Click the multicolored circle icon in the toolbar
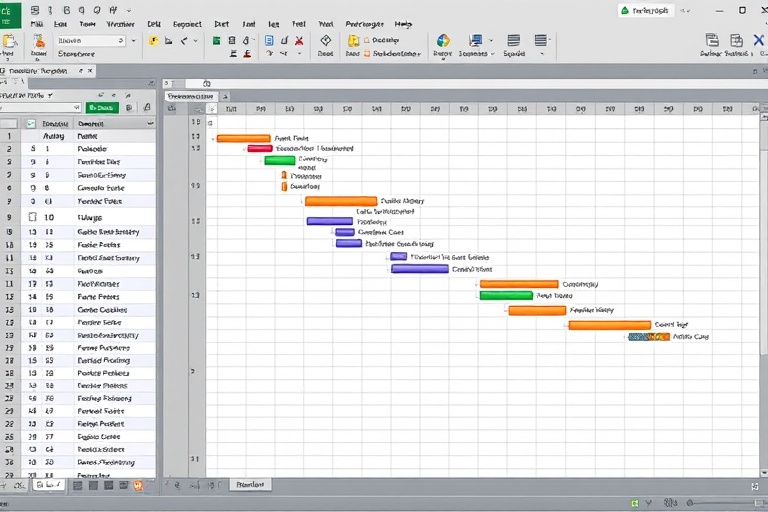 pos(443,41)
